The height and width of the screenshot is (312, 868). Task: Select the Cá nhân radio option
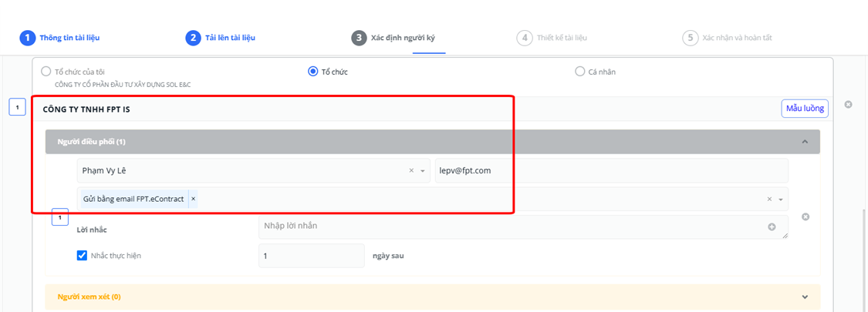pos(580,72)
